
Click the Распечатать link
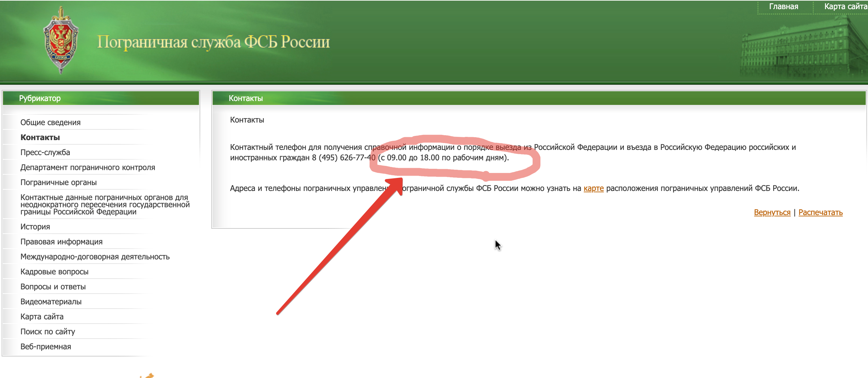tap(820, 212)
